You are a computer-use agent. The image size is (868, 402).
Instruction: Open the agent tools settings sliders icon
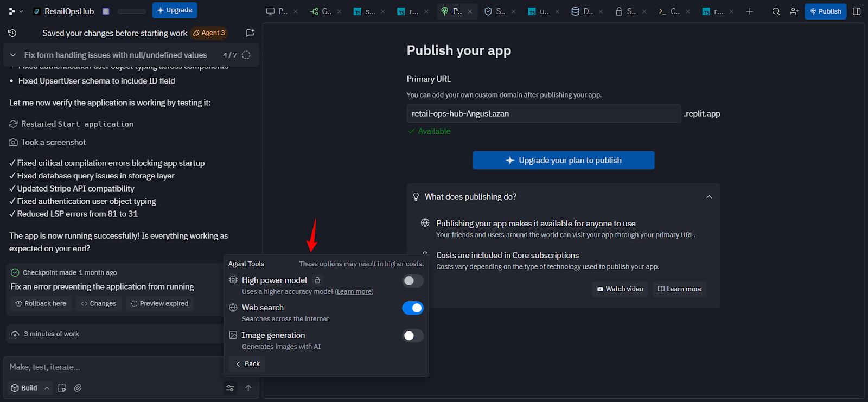pos(230,388)
